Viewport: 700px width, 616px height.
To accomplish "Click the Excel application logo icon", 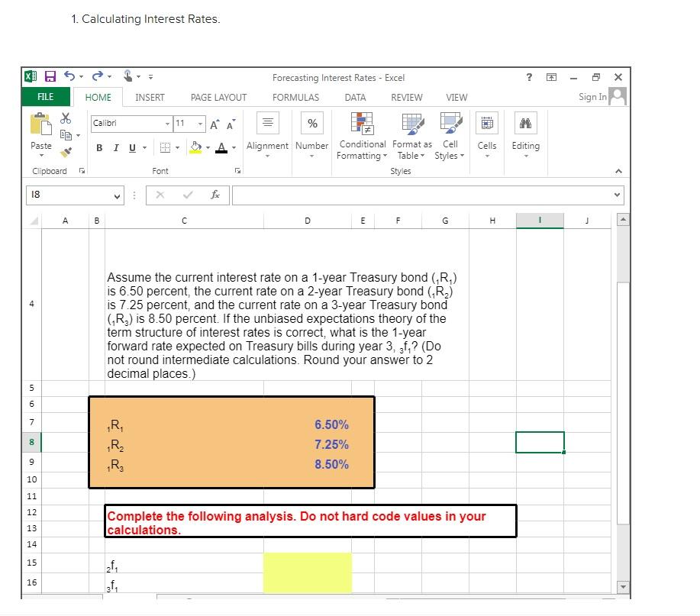I will (31, 76).
